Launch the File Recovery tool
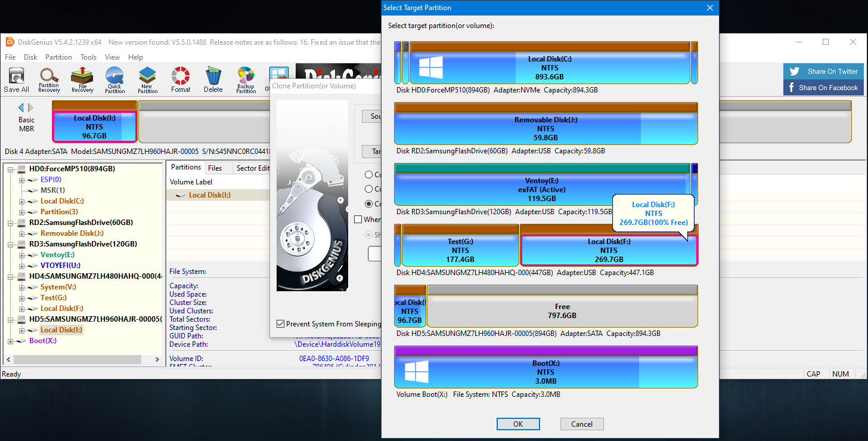Image resolution: width=868 pixels, height=441 pixels. click(x=82, y=75)
